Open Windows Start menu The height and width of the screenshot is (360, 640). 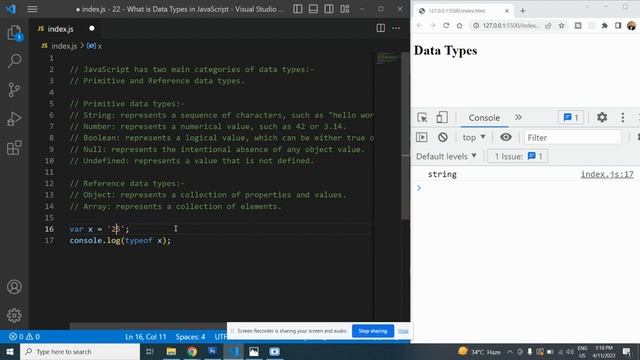pos(10,351)
